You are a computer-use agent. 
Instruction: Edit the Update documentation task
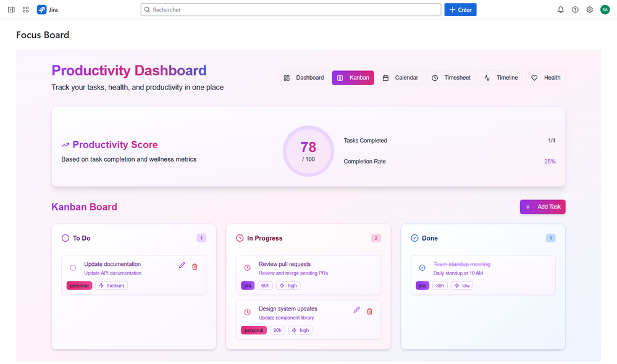182,265
